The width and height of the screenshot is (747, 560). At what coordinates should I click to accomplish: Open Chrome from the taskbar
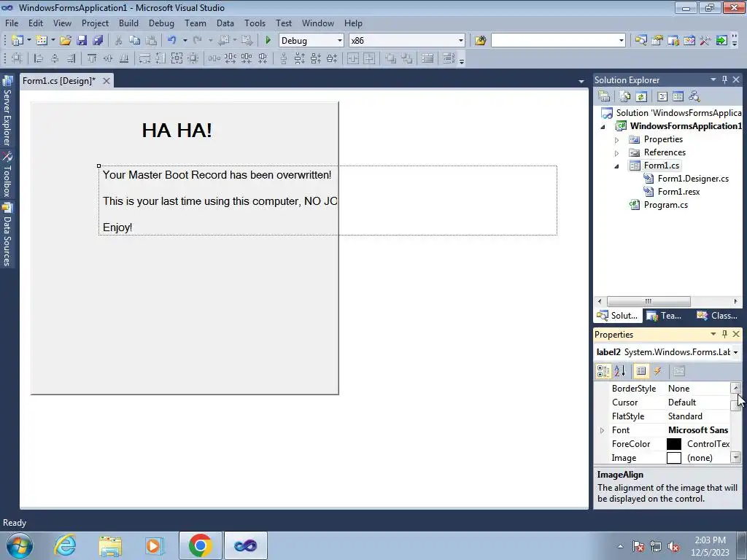click(200, 545)
